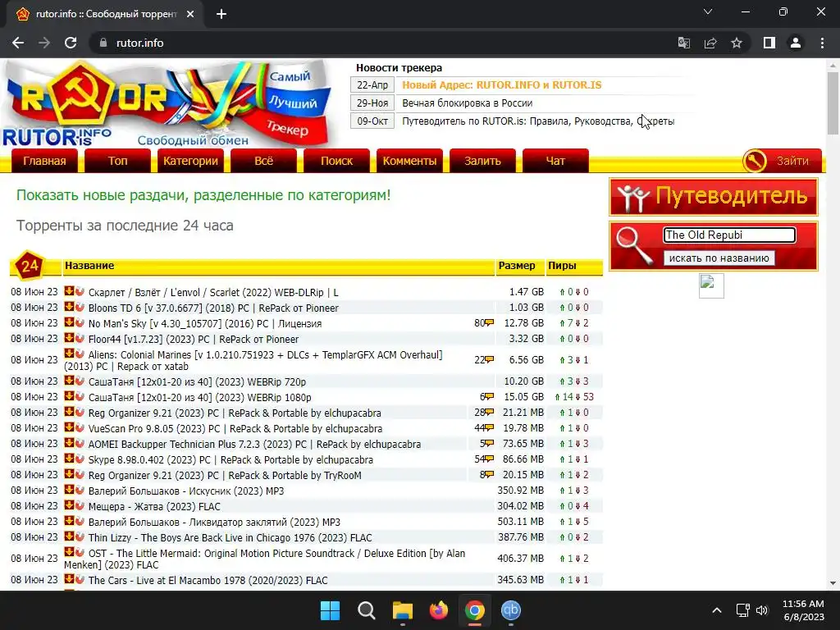The width and height of the screenshot is (840, 630).
Task: Open the AOMEI Backupper Technician Plus link
Action: [x=254, y=444]
